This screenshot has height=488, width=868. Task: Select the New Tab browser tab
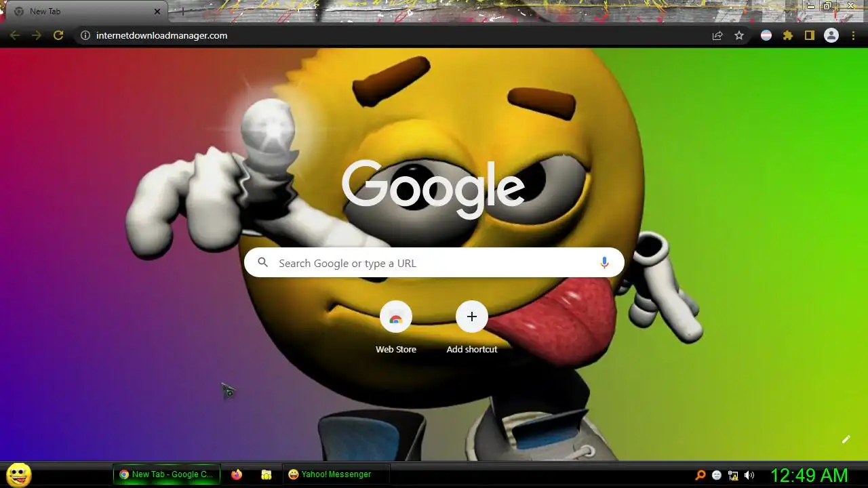click(86, 12)
